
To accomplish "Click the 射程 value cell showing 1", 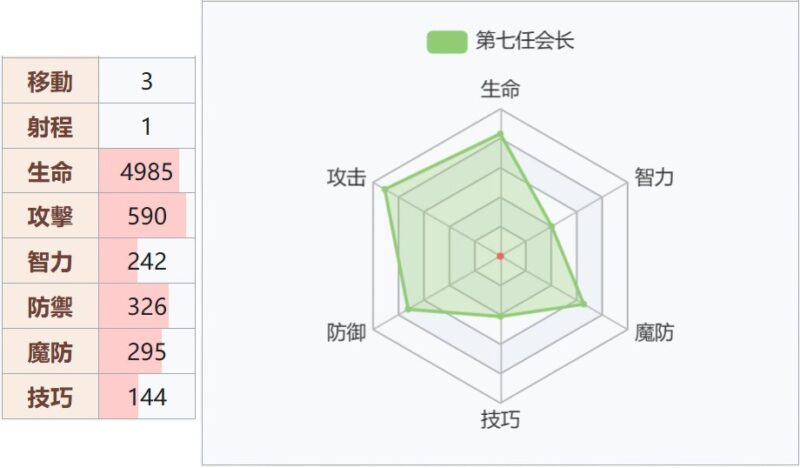I will click(x=147, y=126).
